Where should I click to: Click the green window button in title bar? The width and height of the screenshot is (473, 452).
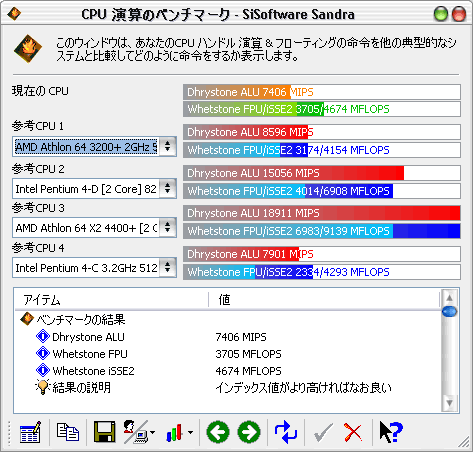point(441,14)
